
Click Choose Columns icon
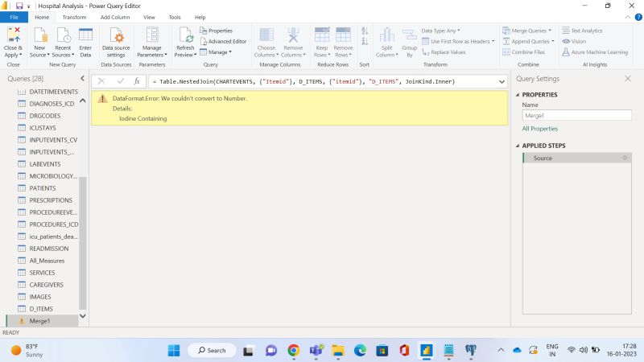click(x=266, y=35)
